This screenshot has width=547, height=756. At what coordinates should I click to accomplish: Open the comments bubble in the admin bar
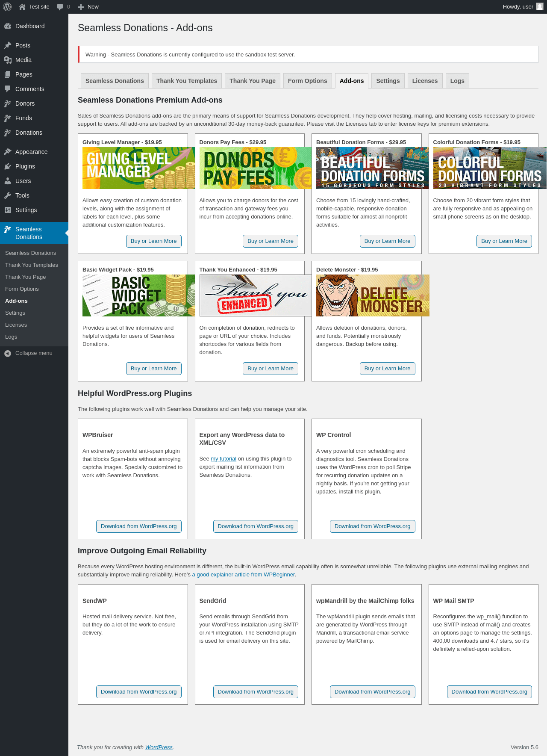60,7
